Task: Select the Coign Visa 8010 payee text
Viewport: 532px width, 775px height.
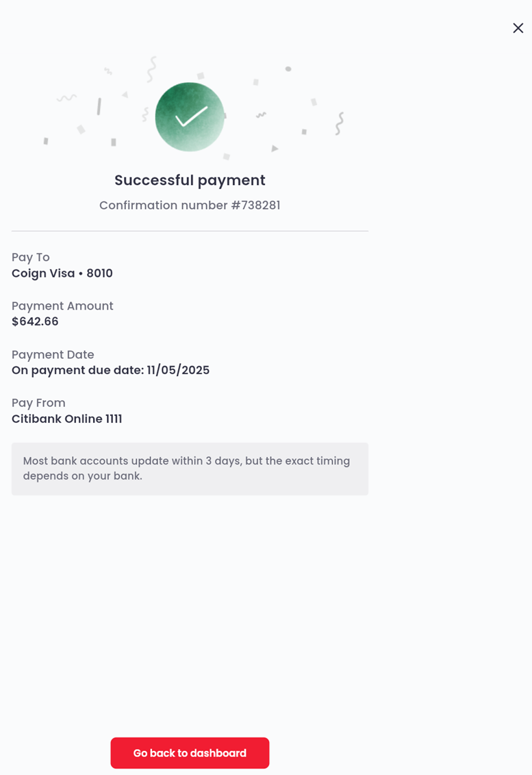Action: pos(62,273)
